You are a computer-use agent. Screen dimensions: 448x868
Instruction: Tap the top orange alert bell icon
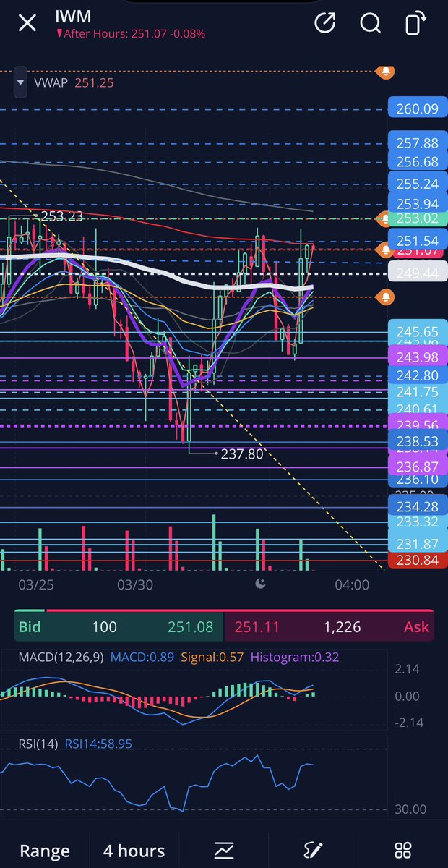click(x=387, y=71)
